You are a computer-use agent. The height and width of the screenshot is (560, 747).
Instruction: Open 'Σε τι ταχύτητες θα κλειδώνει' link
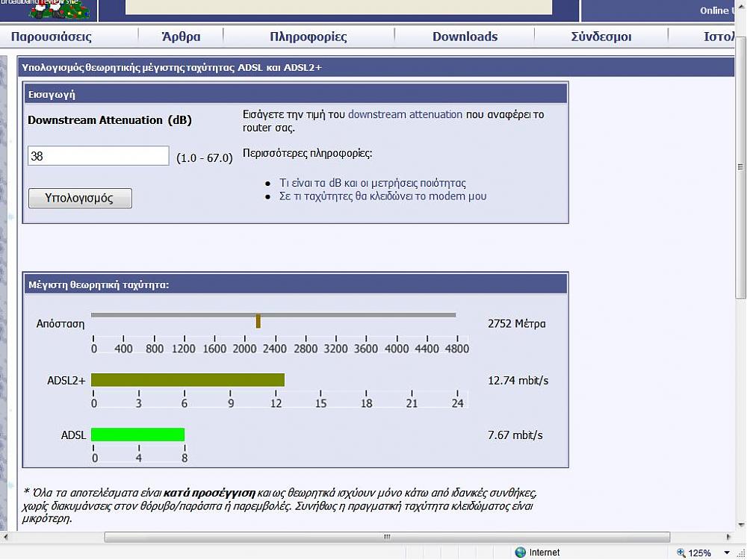[382, 196]
